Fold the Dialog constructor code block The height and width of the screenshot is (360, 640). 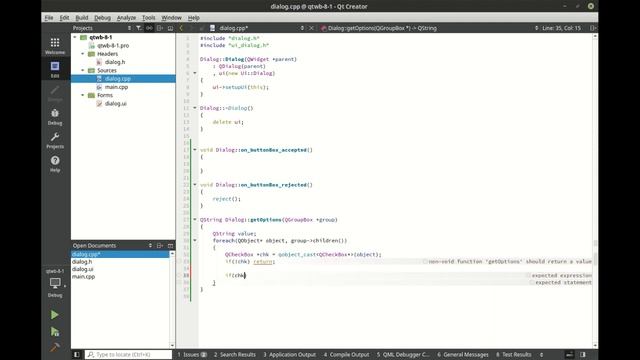195,73
